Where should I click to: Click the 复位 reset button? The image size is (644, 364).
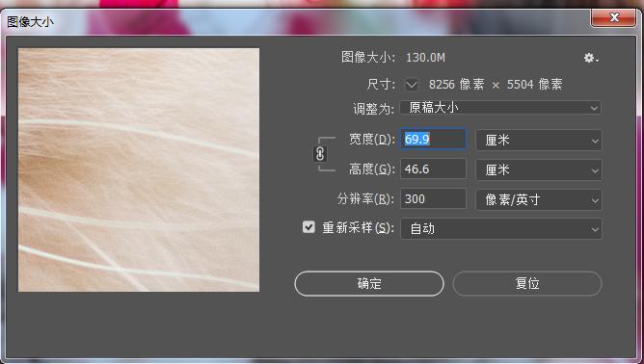(x=527, y=283)
